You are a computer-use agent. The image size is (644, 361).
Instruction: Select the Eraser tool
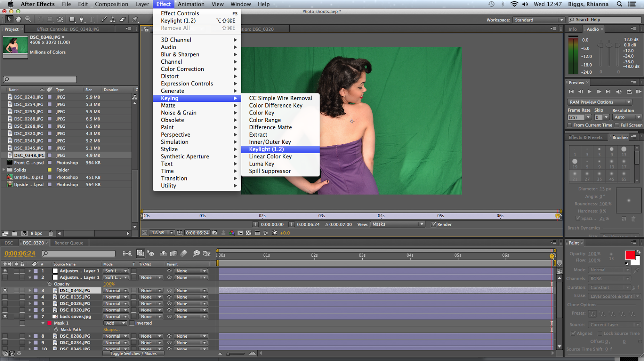[122, 19]
